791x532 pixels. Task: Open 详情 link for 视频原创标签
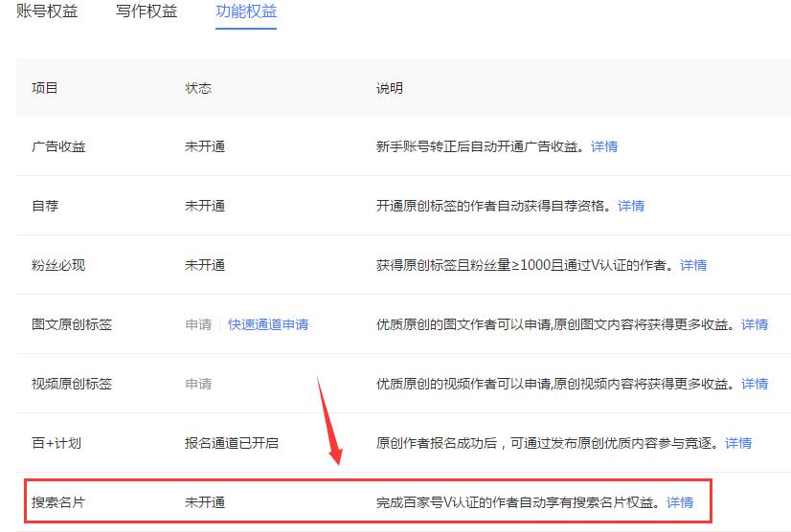[755, 384]
